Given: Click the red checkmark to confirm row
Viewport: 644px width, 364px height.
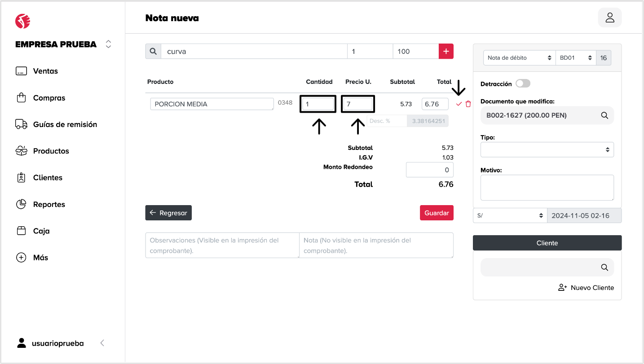Looking at the screenshot, I should tap(459, 104).
